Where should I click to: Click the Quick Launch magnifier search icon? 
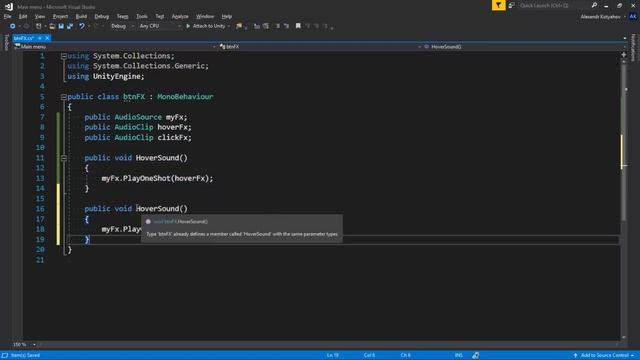coord(594,5)
